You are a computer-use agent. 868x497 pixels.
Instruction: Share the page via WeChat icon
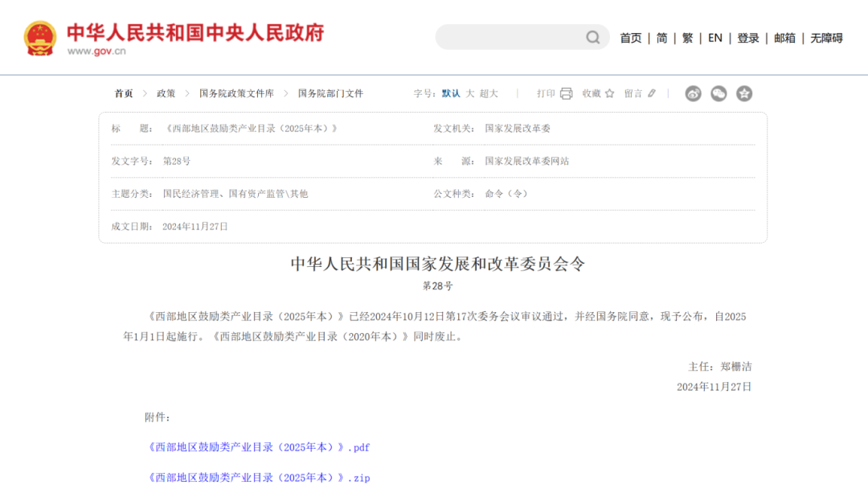(x=719, y=93)
